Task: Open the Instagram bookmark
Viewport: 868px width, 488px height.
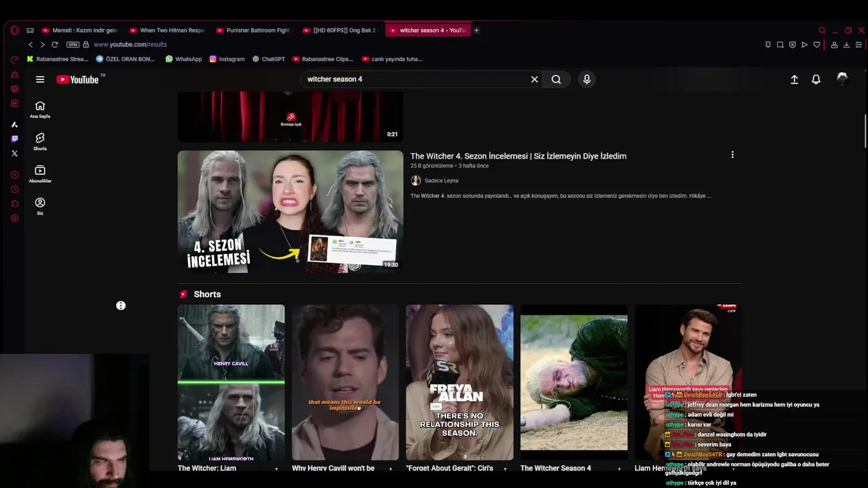Action: (227, 59)
